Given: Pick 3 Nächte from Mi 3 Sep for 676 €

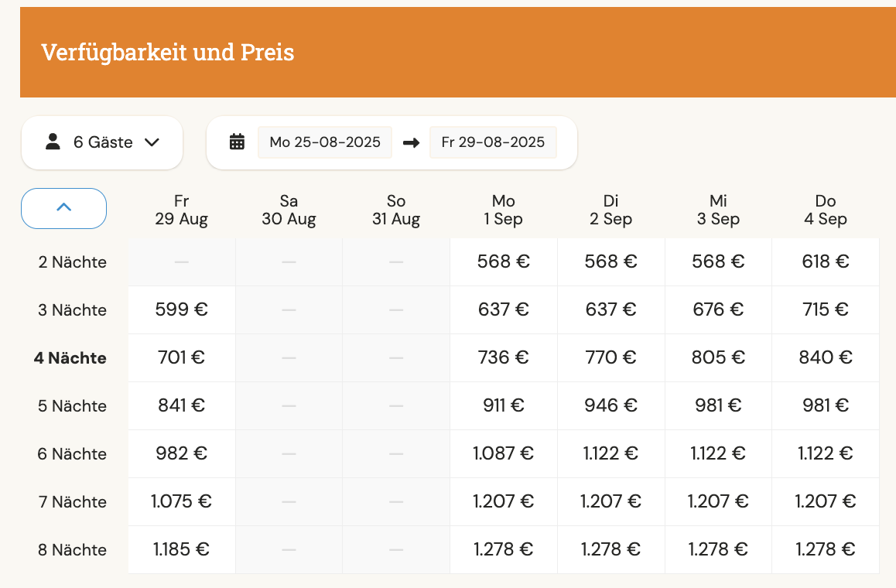Looking at the screenshot, I should pyautogui.click(x=718, y=309).
